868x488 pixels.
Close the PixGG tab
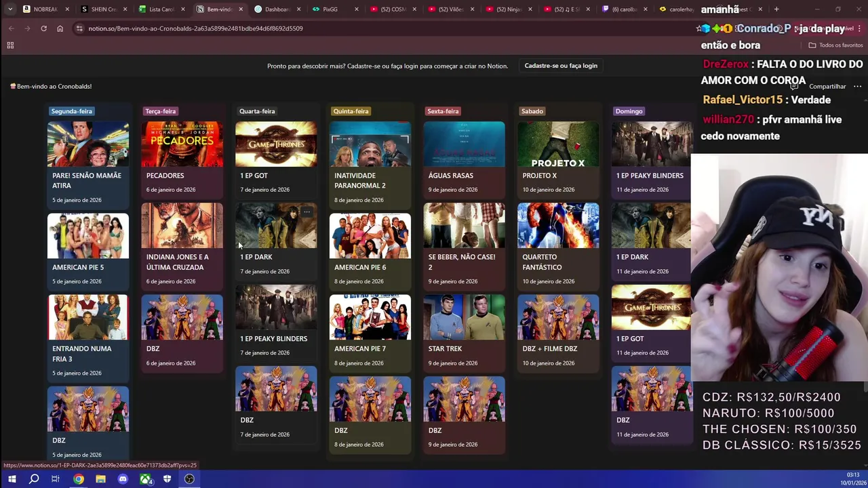[x=357, y=9]
